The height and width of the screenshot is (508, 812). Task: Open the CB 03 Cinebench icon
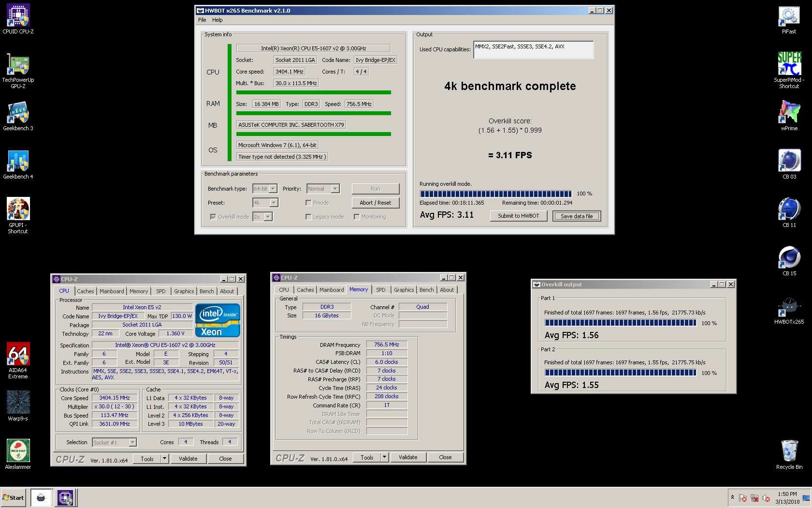point(789,164)
